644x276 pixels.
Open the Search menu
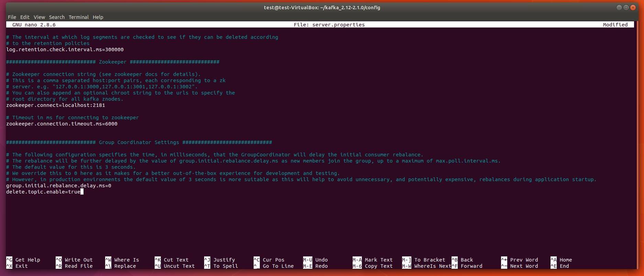pyautogui.click(x=57, y=17)
